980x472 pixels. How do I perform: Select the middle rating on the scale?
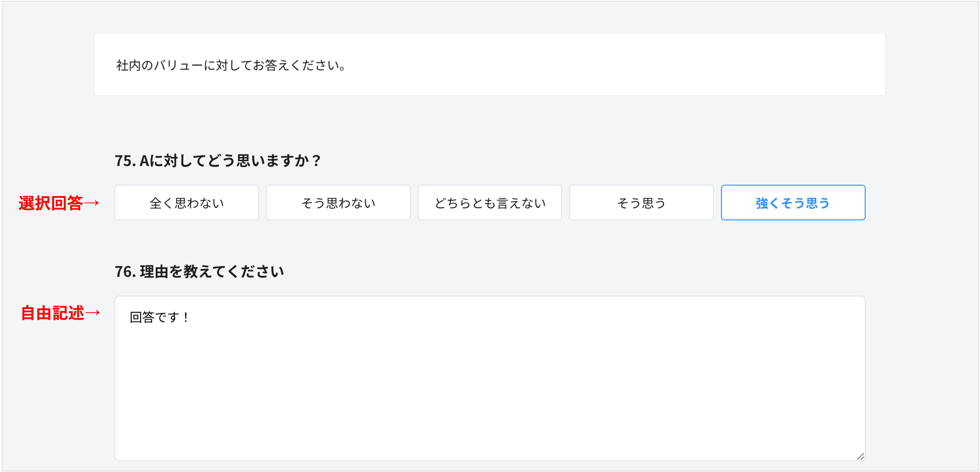pyautogui.click(x=489, y=202)
